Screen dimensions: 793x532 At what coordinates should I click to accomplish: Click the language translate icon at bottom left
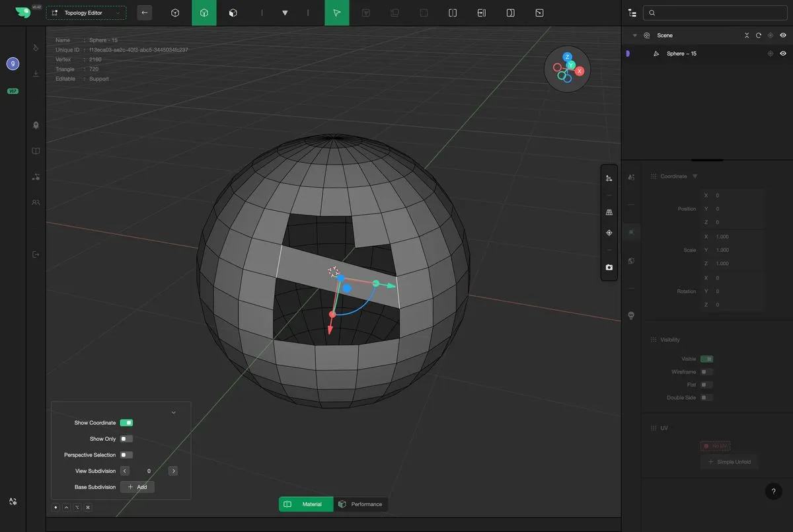point(13,502)
